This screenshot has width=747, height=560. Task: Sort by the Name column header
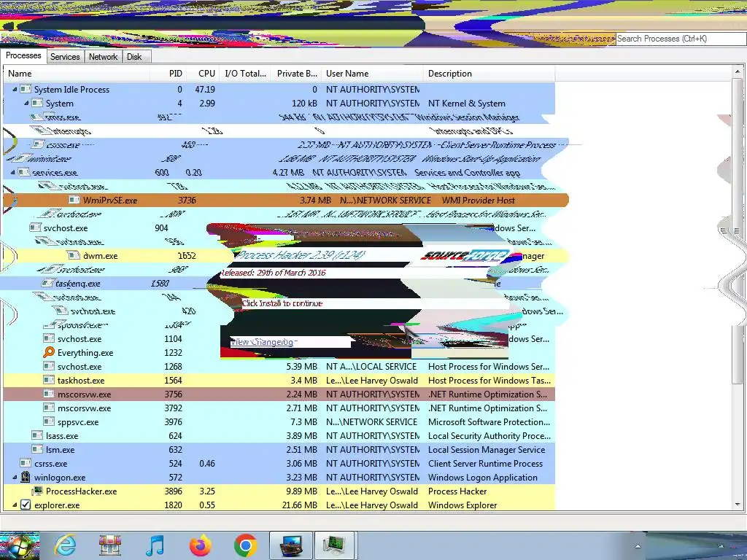click(x=77, y=74)
